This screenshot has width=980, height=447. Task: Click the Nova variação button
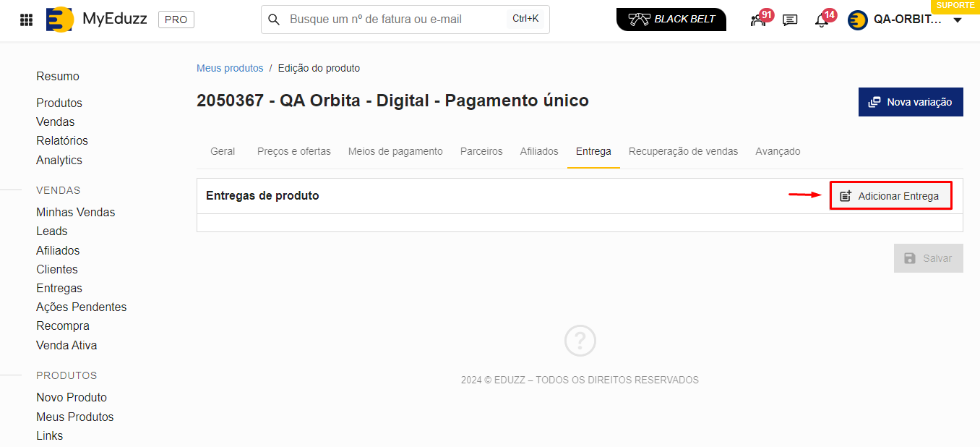(x=910, y=102)
